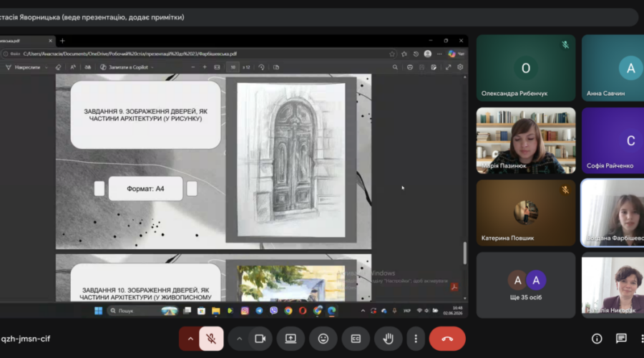
Task: Open Telegram from the taskbar
Action: (259, 311)
